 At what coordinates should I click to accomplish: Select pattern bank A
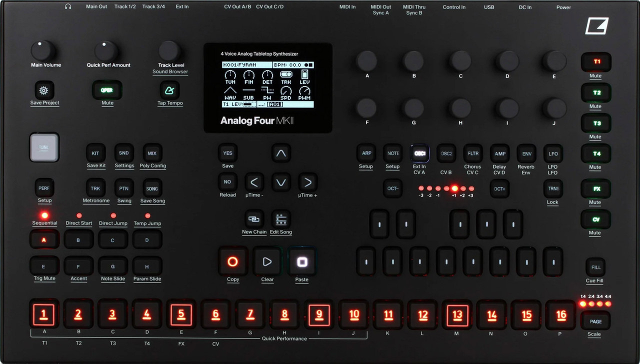44,239
